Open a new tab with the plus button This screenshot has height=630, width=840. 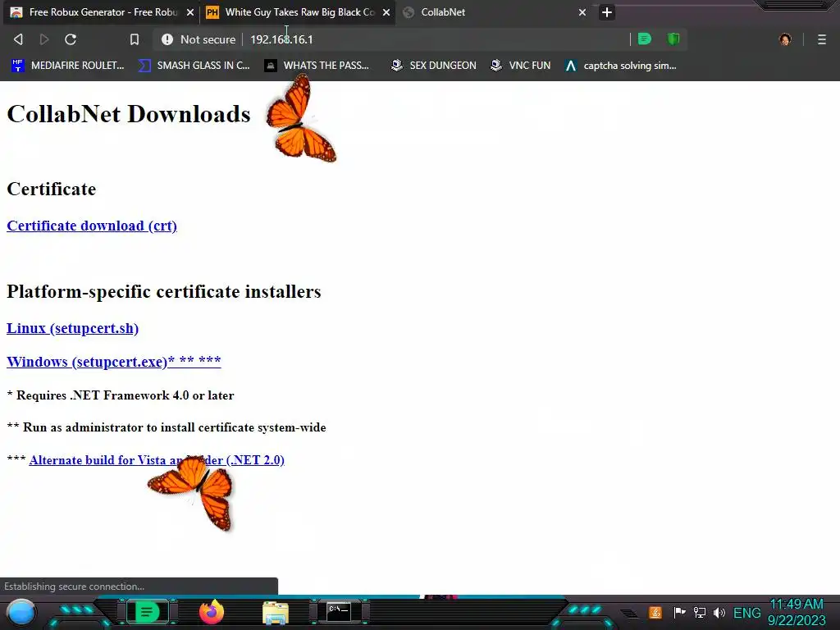(x=607, y=12)
